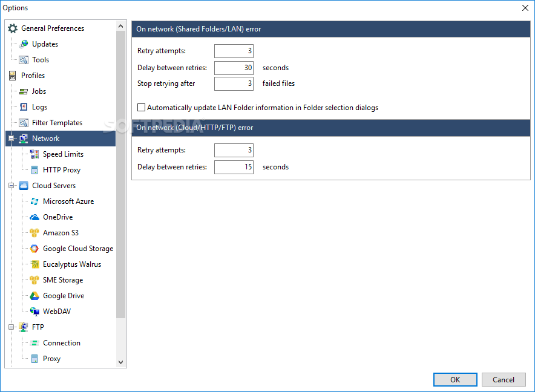This screenshot has height=392, width=535.
Task: Click the Jobs icon
Action: click(24, 91)
